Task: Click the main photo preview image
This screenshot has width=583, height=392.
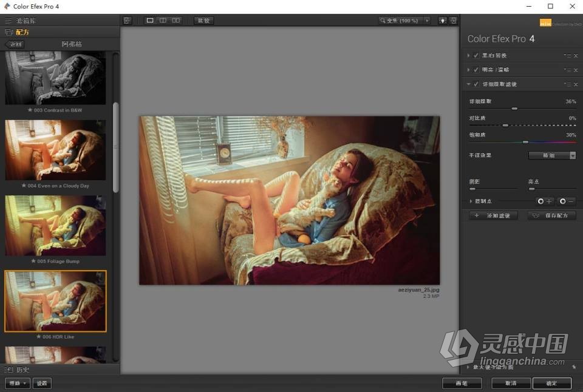Action: (x=289, y=200)
